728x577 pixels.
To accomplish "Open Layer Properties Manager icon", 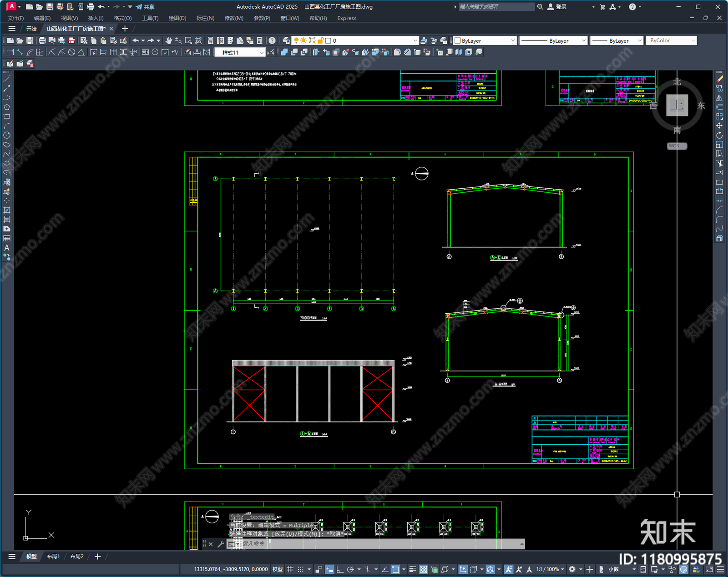I will pos(286,40).
